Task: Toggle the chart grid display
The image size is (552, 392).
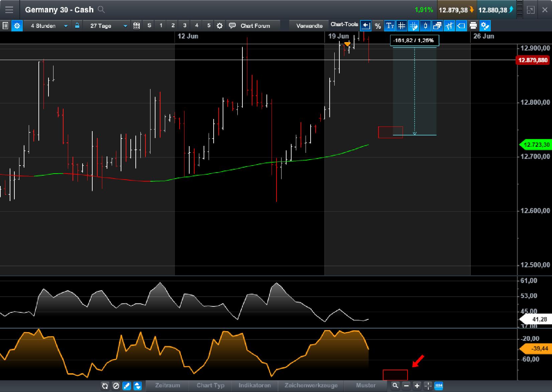Action: coord(402,25)
